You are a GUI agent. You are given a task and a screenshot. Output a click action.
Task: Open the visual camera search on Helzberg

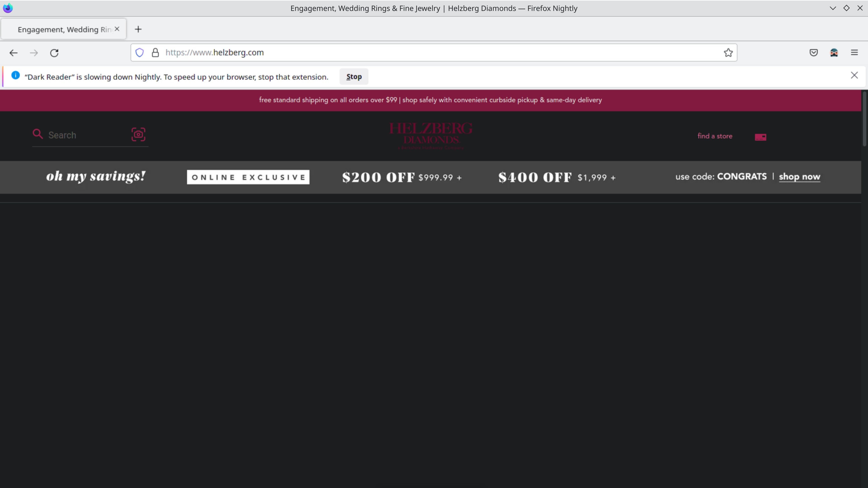[139, 134]
